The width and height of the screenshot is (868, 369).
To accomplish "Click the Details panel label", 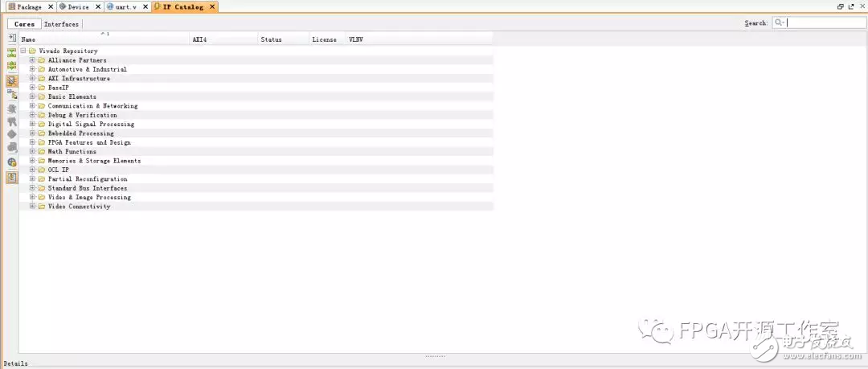I will point(15,363).
